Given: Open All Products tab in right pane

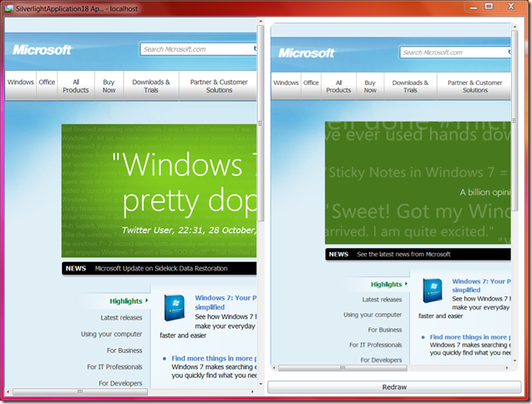Looking at the screenshot, I should point(338,87).
